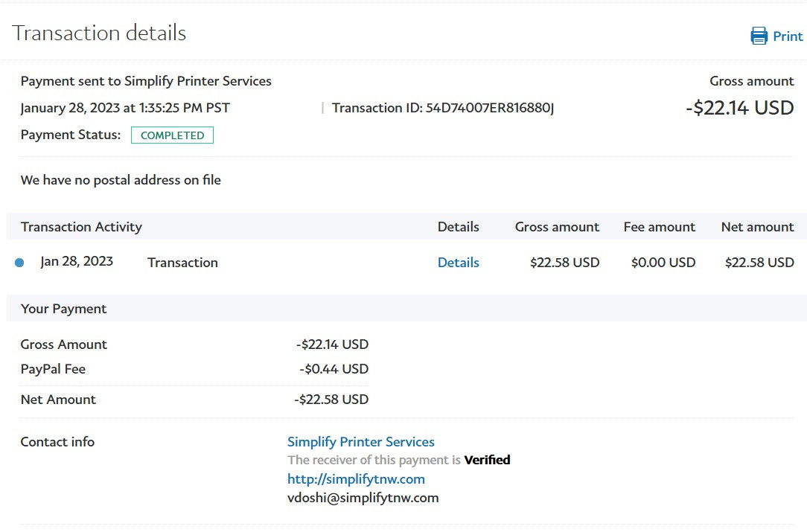Click the Net amount column header
The height and width of the screenshot is (532, 807).
click(x=757, y=227)
